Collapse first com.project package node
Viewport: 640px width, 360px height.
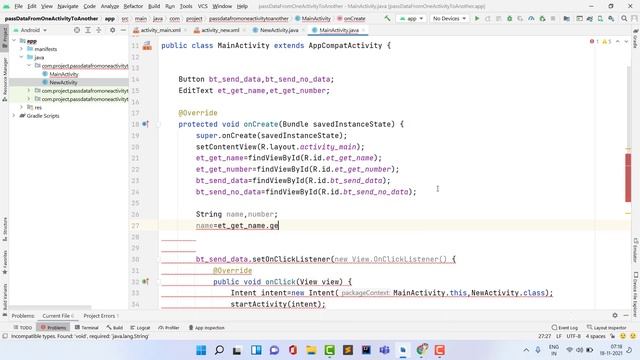click(x=29, y=66)
